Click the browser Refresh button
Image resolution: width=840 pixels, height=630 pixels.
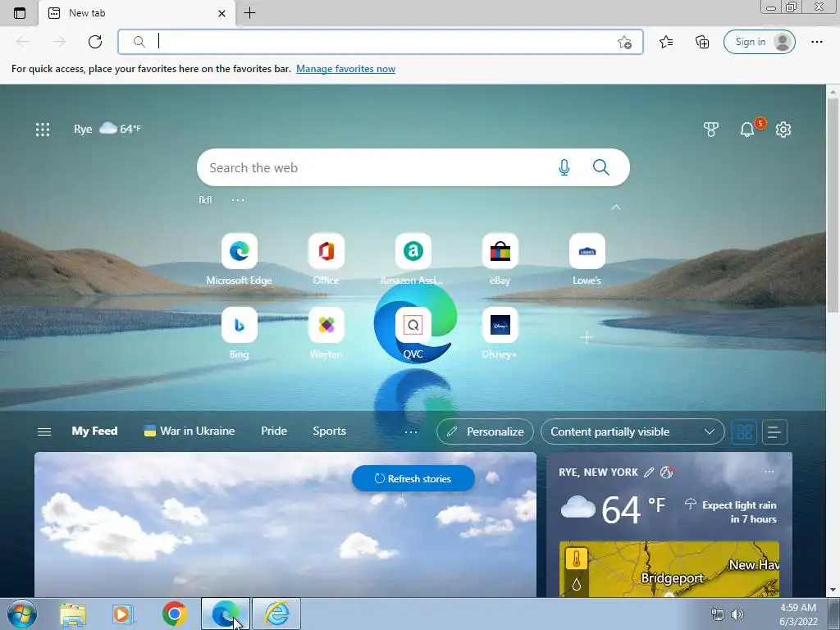click(x=95, y=42)
